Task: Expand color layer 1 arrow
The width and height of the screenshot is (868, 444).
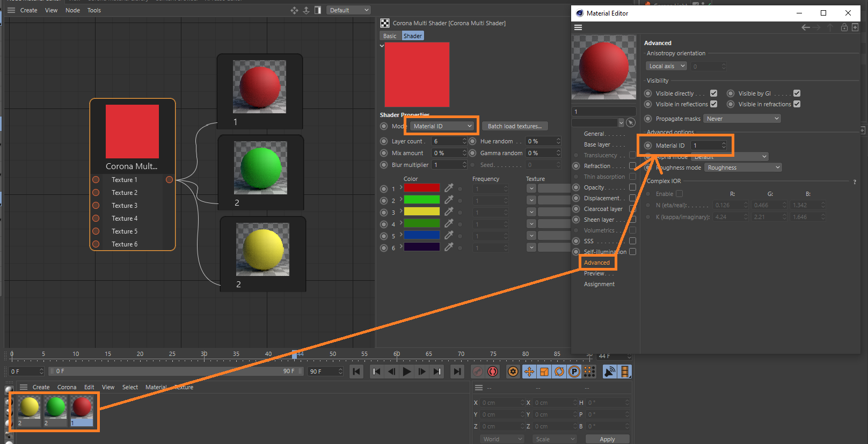Action: [x=401, y=187]
